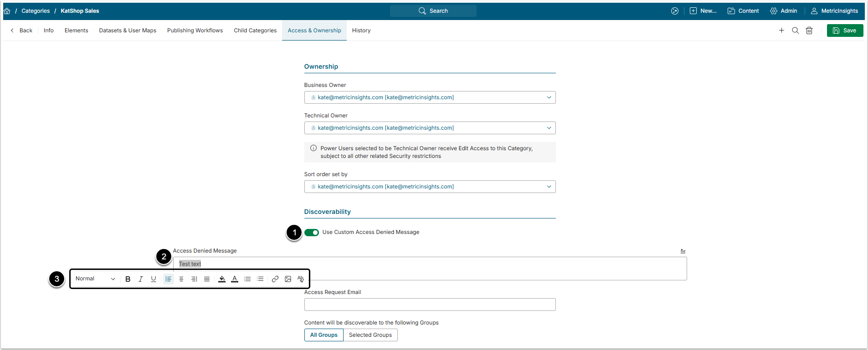Clear text formatting
The height and width of the screenshot is (350, 868).
[x=301, y=279]
